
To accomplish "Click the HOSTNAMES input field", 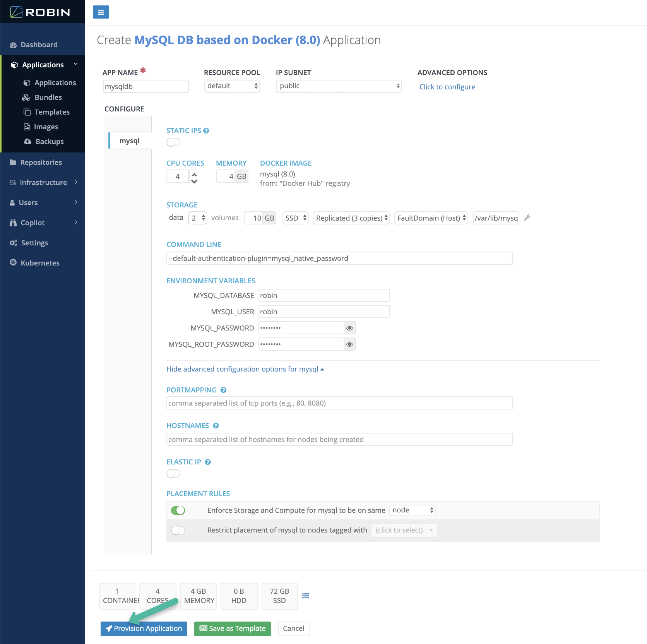I will 340,440.
